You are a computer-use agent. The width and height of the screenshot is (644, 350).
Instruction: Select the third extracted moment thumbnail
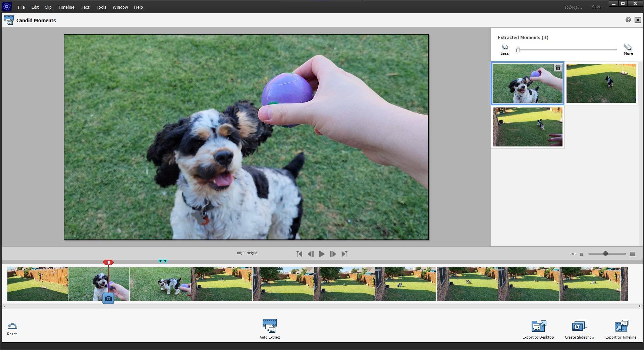527,127
